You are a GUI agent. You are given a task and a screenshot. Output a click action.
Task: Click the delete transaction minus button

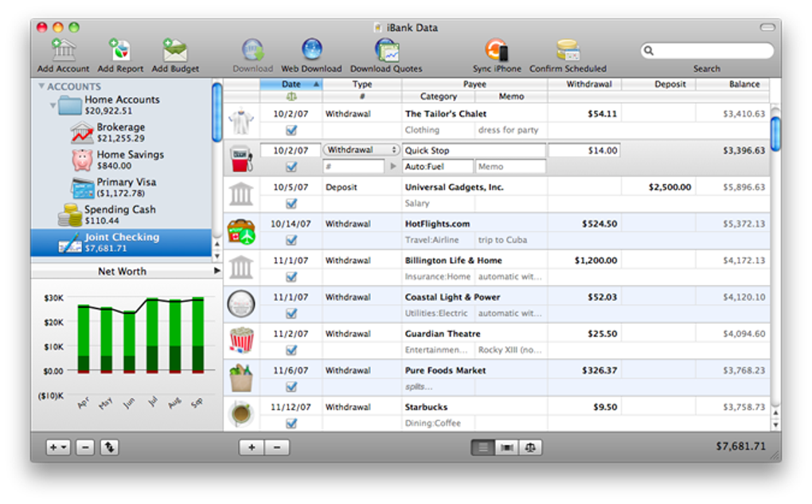click(x=277, y=447)
